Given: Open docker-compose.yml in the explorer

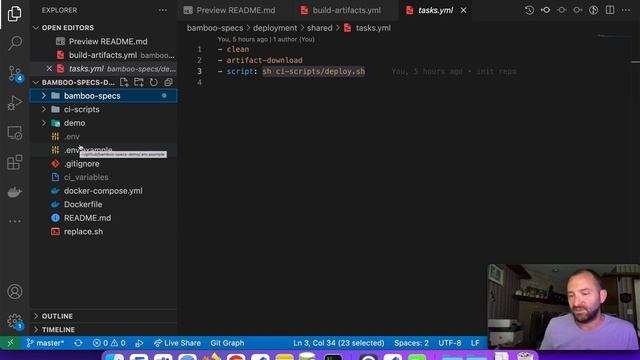Looking at the screenshot, I should (104, 191).
